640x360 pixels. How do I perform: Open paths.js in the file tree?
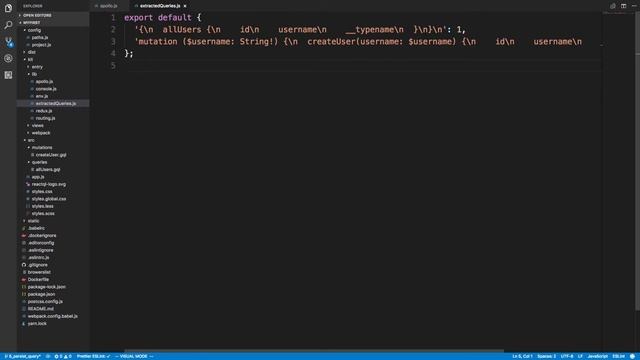[40, 38]
